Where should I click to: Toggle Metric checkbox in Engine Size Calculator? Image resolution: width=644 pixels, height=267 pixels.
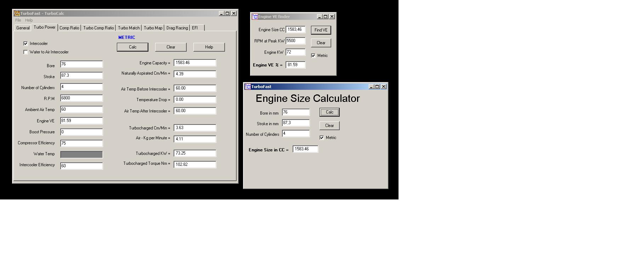(x=322, y=138)
